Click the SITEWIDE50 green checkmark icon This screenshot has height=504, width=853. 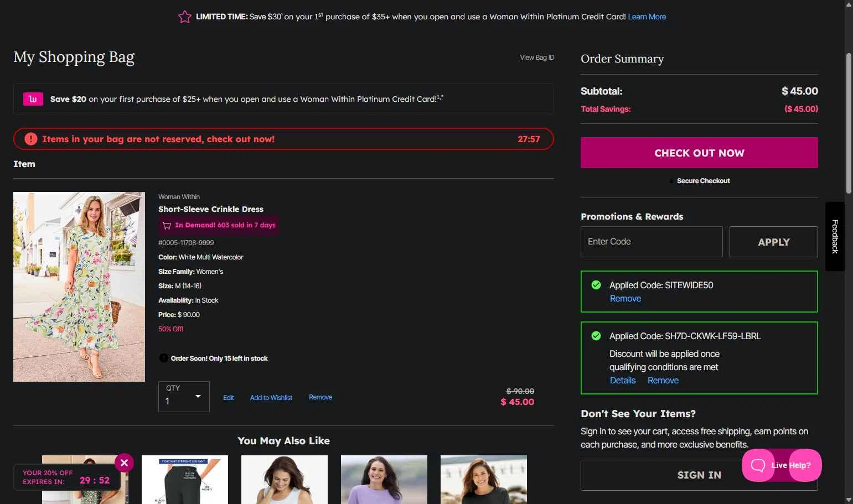[596, 285]
